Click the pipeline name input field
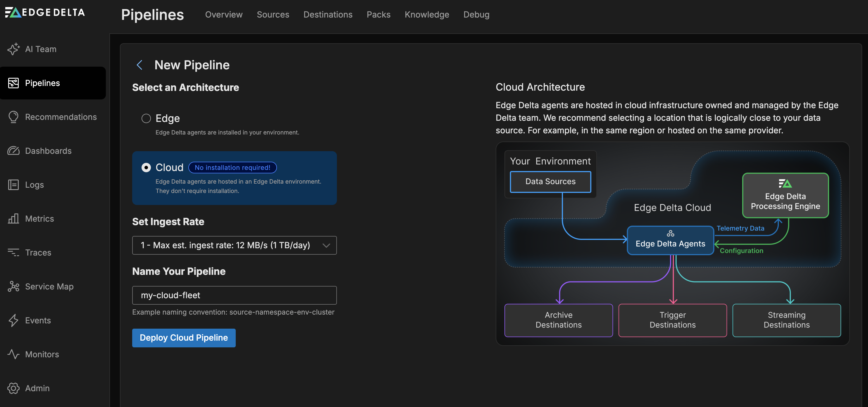Screen dimensions: 868x407 click(234, 296)
